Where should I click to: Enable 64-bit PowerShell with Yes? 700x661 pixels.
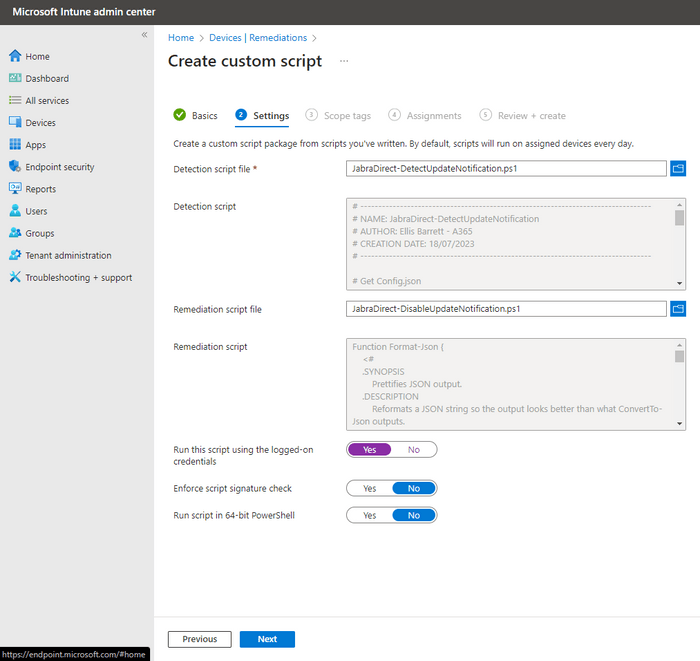point(369,515)
